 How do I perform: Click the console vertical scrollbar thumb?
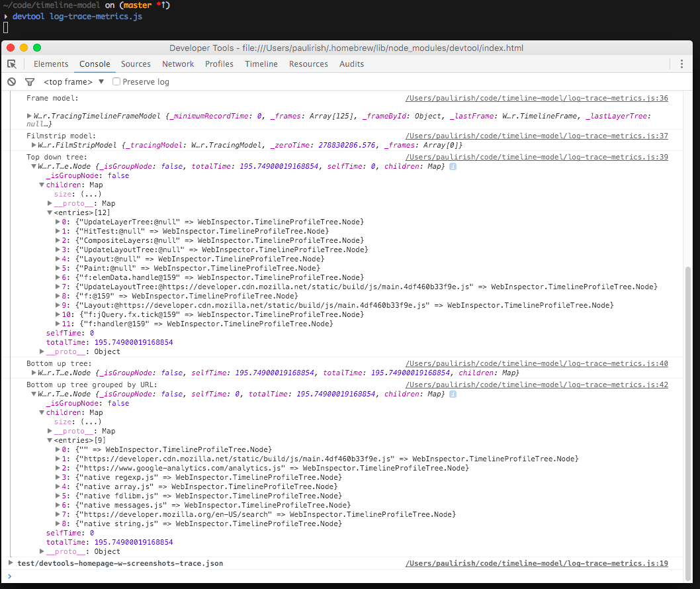688,424
